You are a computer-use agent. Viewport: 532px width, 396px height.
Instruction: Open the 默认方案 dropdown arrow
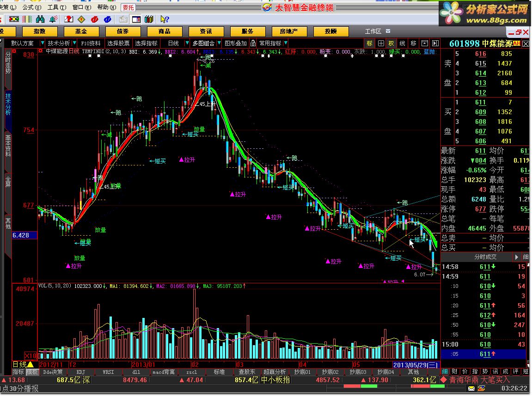click(42, 43)
